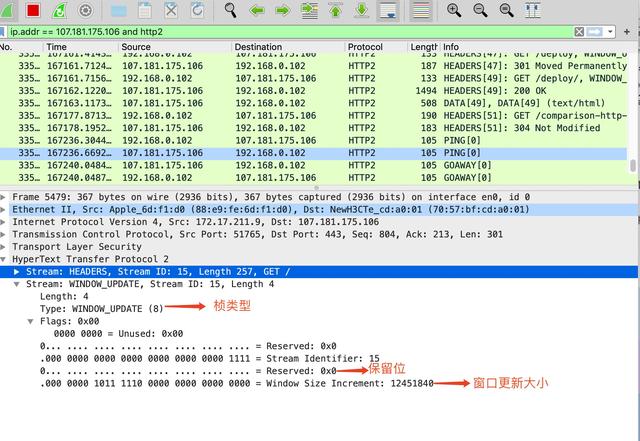Expand Internet Protocol Version 4 section
The image size is (640, 441).
click(x=3, y=222)
